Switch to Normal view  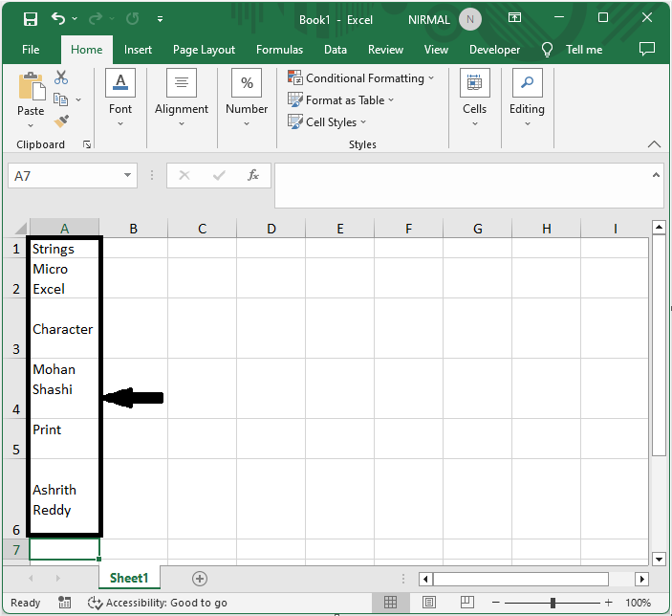click(x=390, y=603)
